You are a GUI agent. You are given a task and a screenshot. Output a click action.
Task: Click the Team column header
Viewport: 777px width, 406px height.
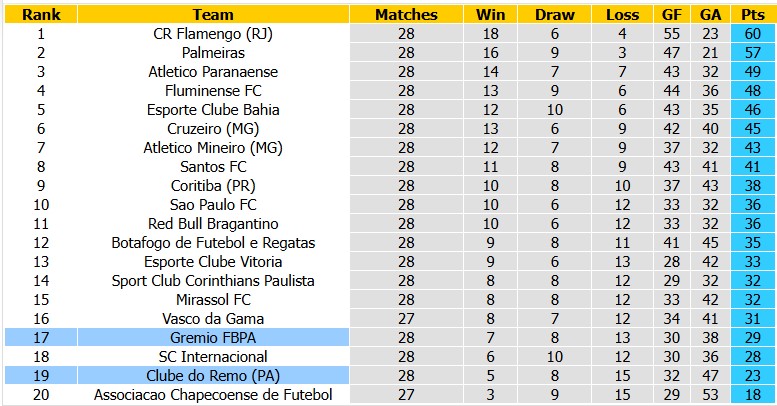click(x=213, y=14)
